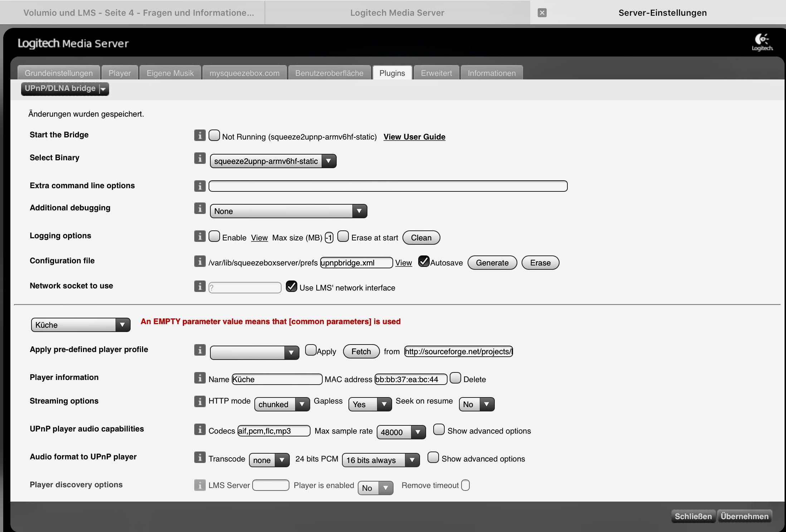786x532 pixels.
Task: Toggle the Remove timeout checkbox
Action: 465,485
